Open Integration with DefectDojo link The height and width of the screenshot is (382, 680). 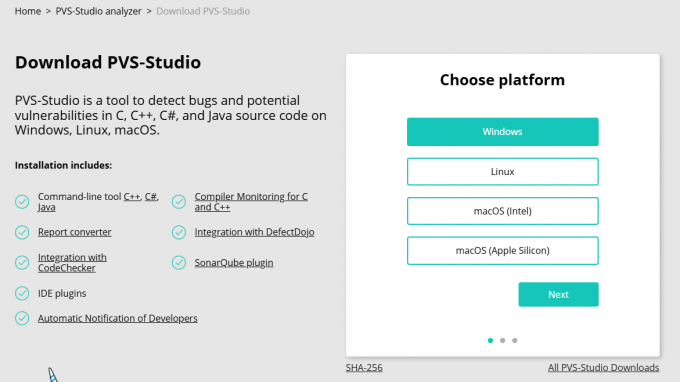[x=254, y=232]
